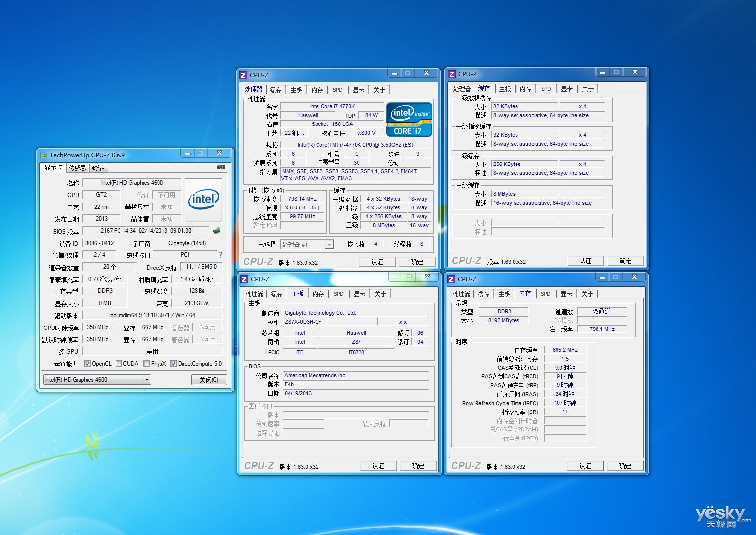Open 处理器 tab in CPU-Z cache window

462,89
